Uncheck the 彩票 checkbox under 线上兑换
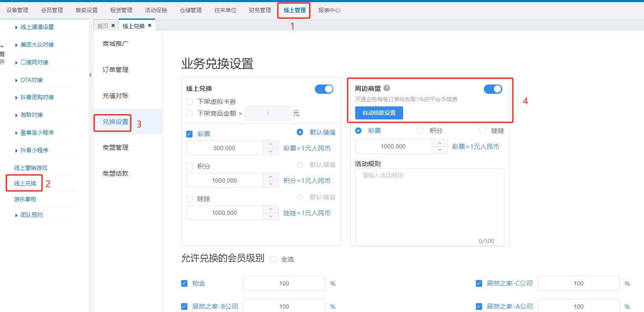Viewport: 644px width, 312px height. pyautogui.click(x=190, y=134)
